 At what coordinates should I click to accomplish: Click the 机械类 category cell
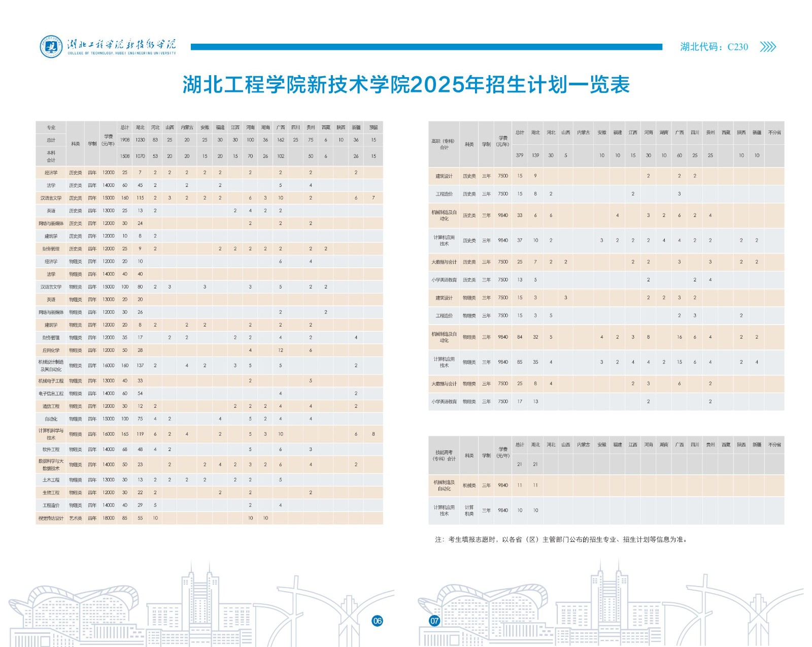469,486
